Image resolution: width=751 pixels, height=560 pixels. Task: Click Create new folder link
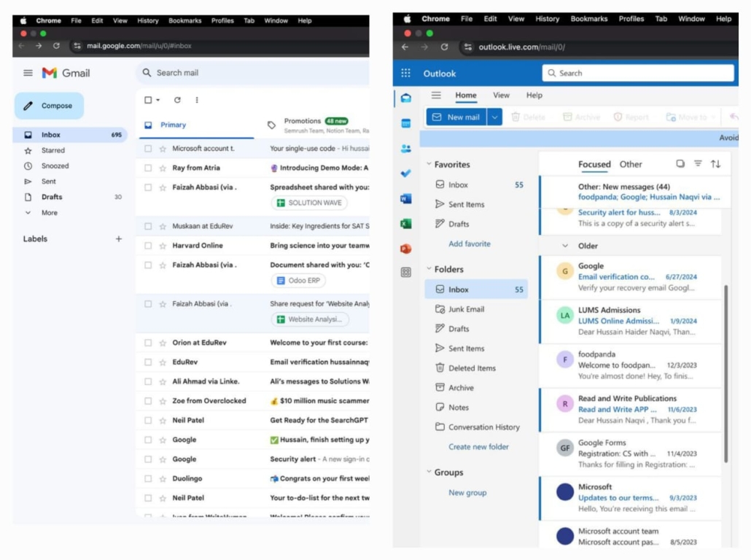pos(478,447)
